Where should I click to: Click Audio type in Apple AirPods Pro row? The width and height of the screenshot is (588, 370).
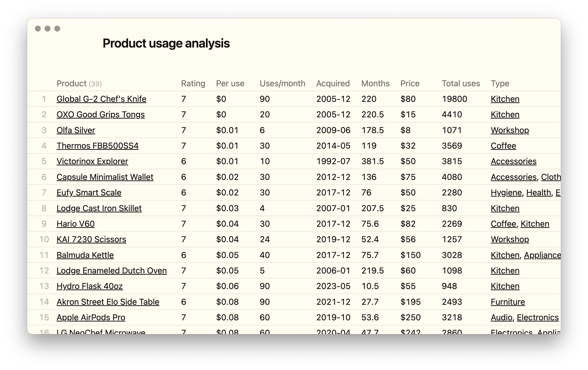click(x=502, y=318)
